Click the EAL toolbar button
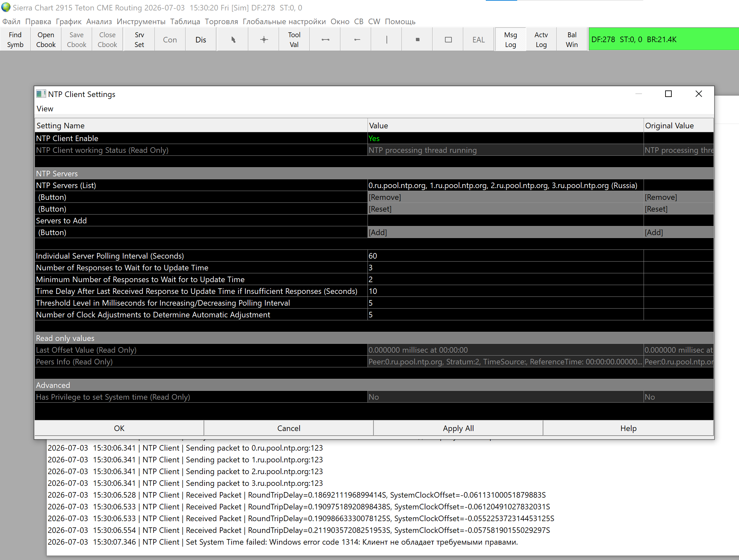The image size is (739, 560). point(478,40)
